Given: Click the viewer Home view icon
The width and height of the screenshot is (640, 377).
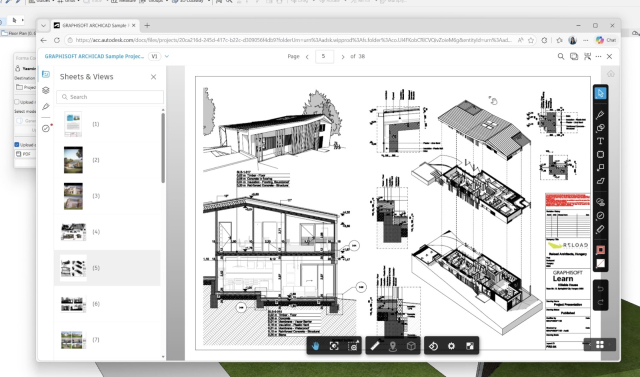Looking at the screenshot, I should pos(611,74).
